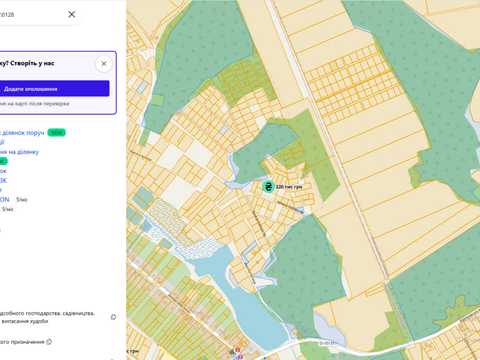Click the 'Додати оголошення' button

click(x=54, y=89)
